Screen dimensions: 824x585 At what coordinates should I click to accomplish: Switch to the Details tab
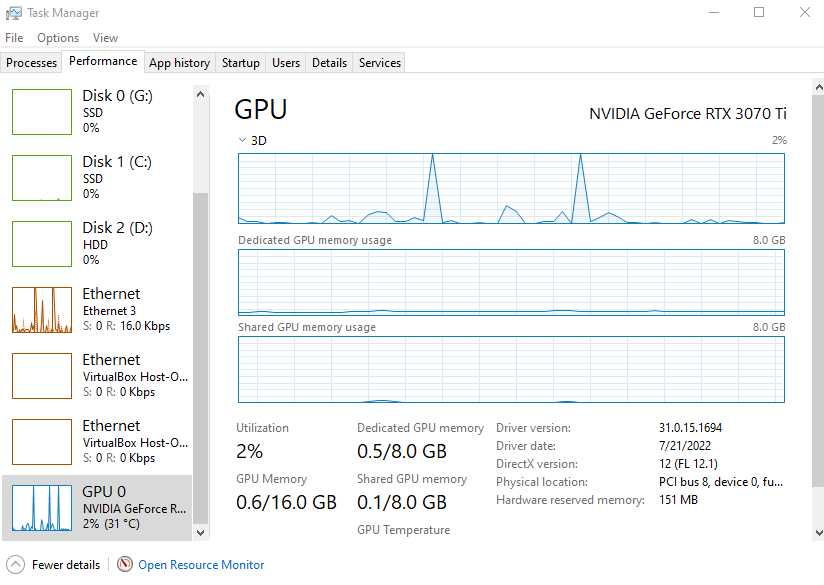point(329,63)
